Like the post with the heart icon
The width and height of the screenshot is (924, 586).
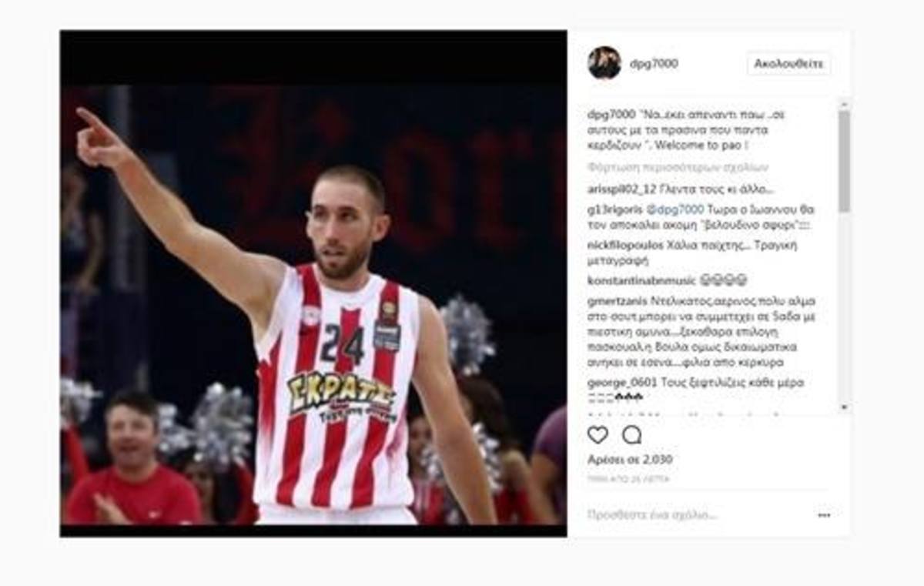pos(598,435)
